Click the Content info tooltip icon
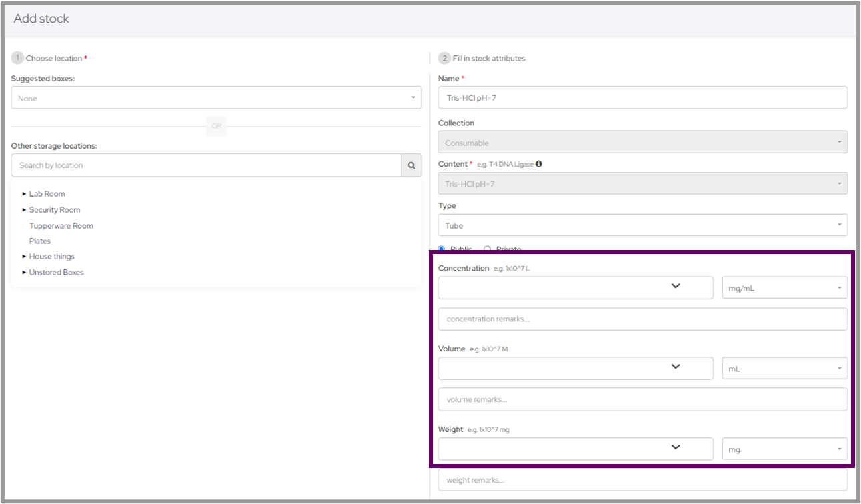 point(539,164)
